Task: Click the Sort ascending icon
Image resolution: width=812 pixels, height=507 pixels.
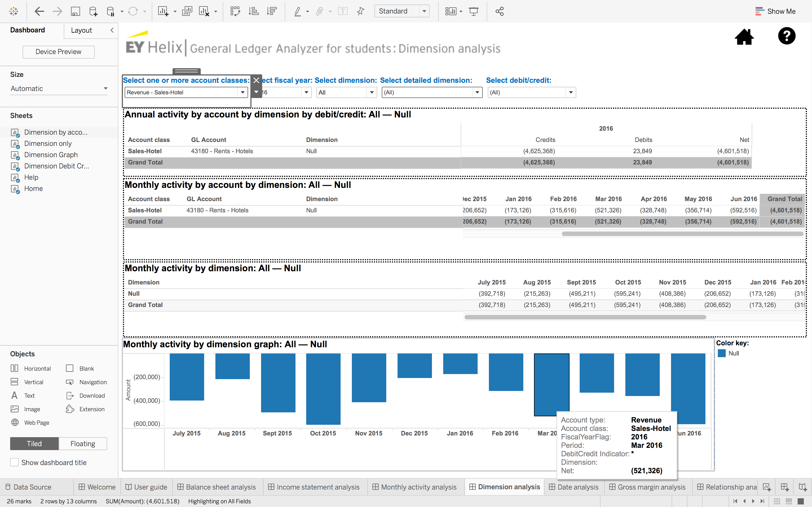Action: click(x=253, y=11)
